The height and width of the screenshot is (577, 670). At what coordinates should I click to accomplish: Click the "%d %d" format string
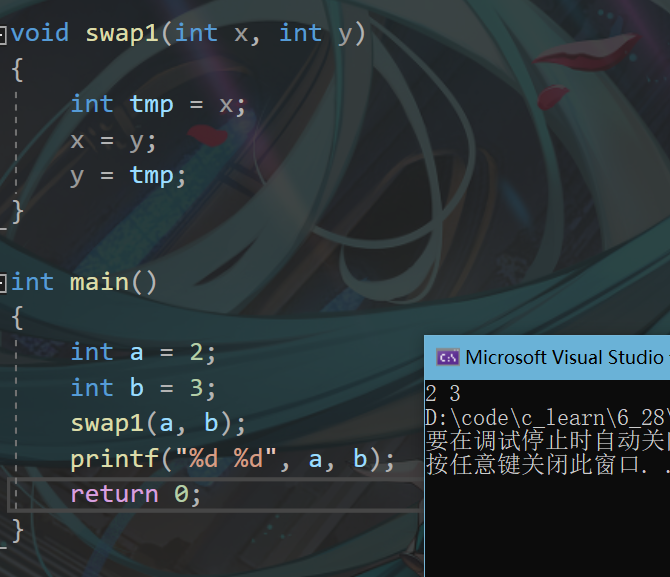point(226,459)
